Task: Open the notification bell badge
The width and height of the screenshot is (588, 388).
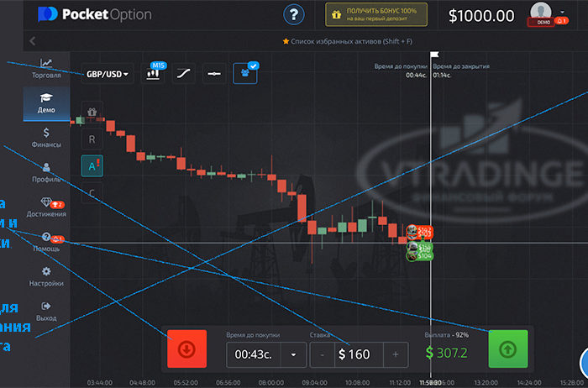Action: [x=562, y=21]
